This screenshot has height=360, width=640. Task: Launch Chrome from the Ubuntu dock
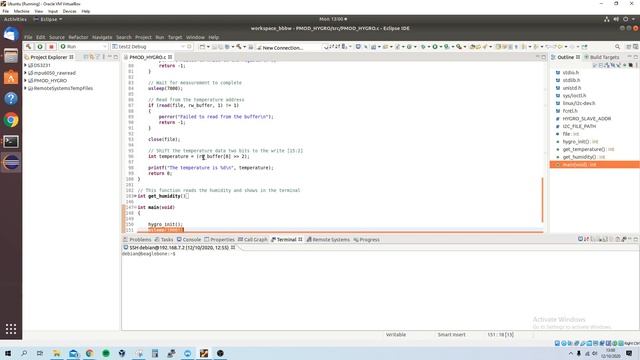click(11, 120)
